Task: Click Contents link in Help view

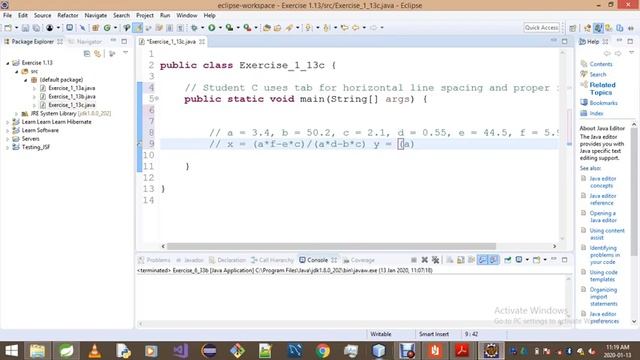Action: tap(600, 64)
